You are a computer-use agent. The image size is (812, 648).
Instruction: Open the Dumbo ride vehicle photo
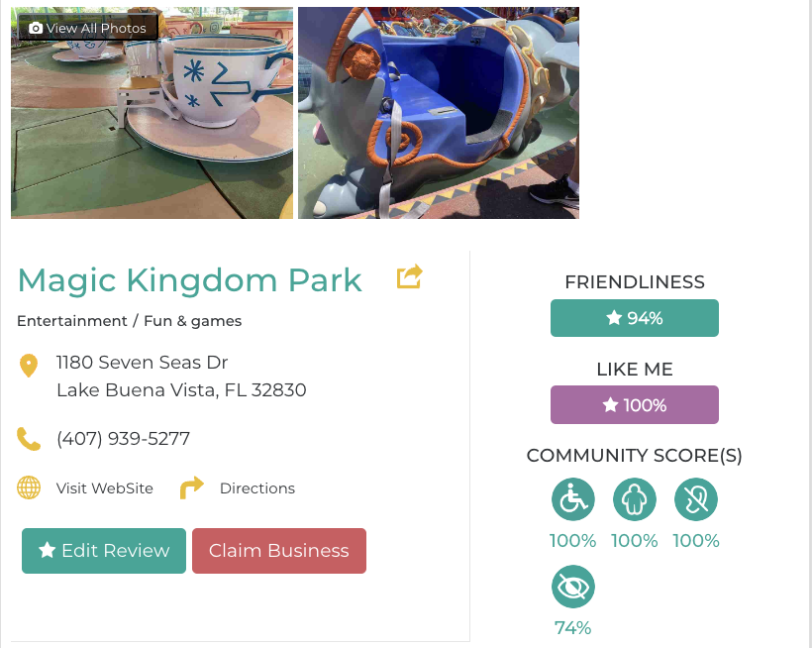pyautogui.click(x=439, y=113)
